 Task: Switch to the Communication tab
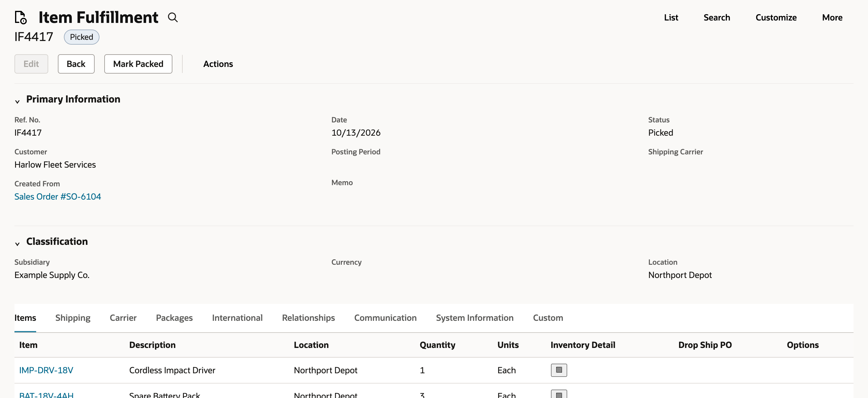pyautogui.click(x=385, y=317)
